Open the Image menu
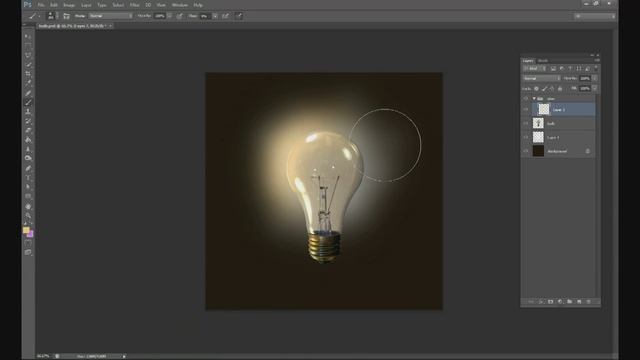 [69, 5]
